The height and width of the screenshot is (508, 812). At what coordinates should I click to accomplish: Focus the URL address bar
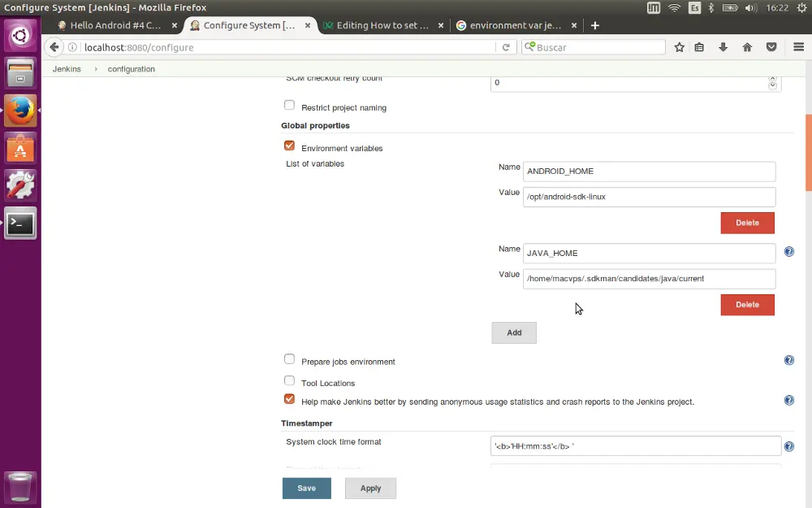point(287,47)
